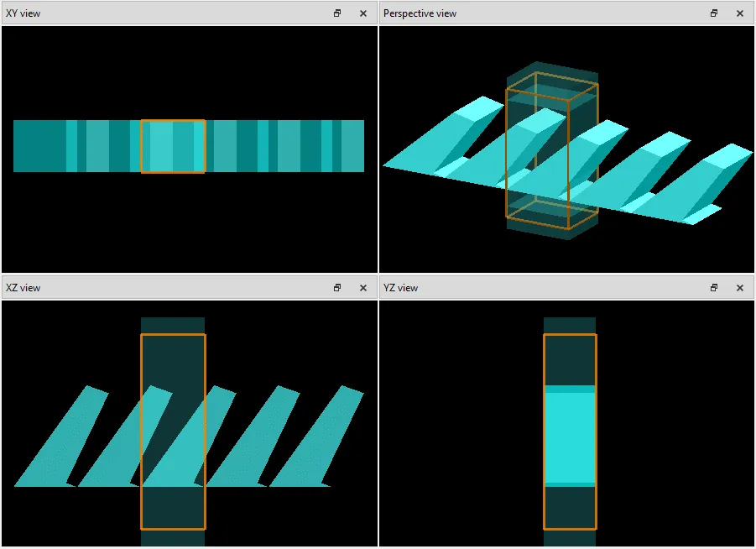Close the XY view panel
This screenshot has height=549, width=756.
click(362, 13)
